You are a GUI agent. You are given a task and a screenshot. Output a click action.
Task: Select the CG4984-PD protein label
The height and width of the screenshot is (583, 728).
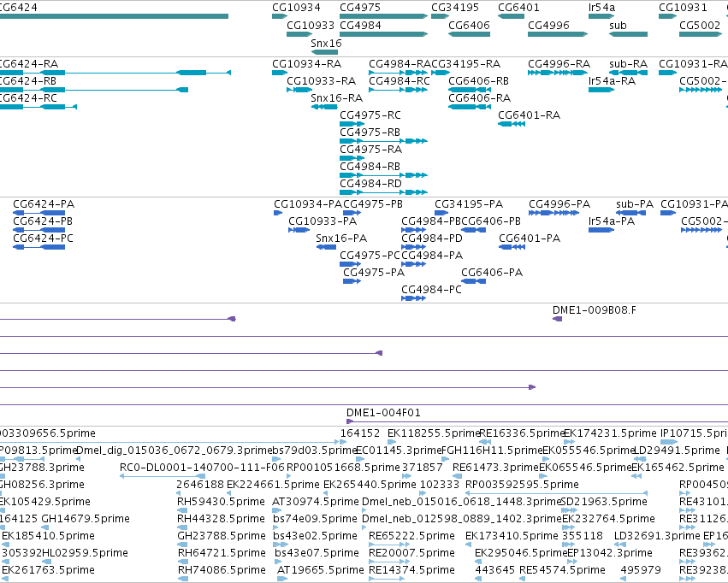coord(432,238)
